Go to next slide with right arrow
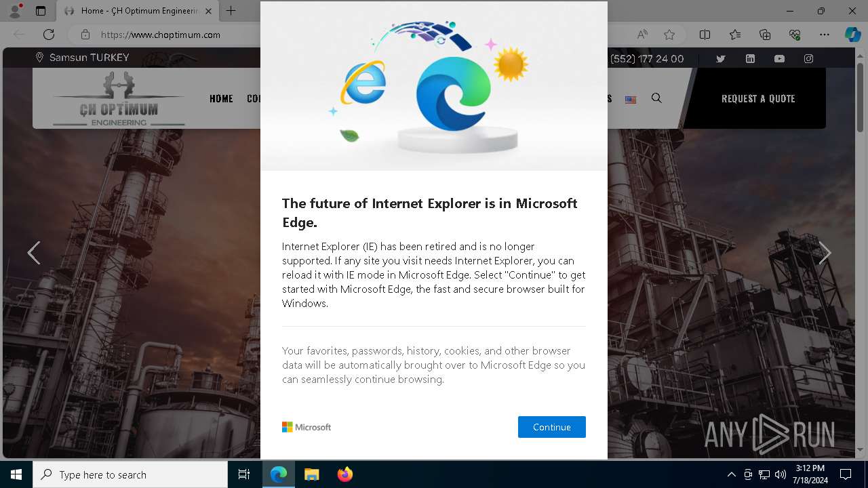This screenshot has height=488, width=868. tap(825, 253)
